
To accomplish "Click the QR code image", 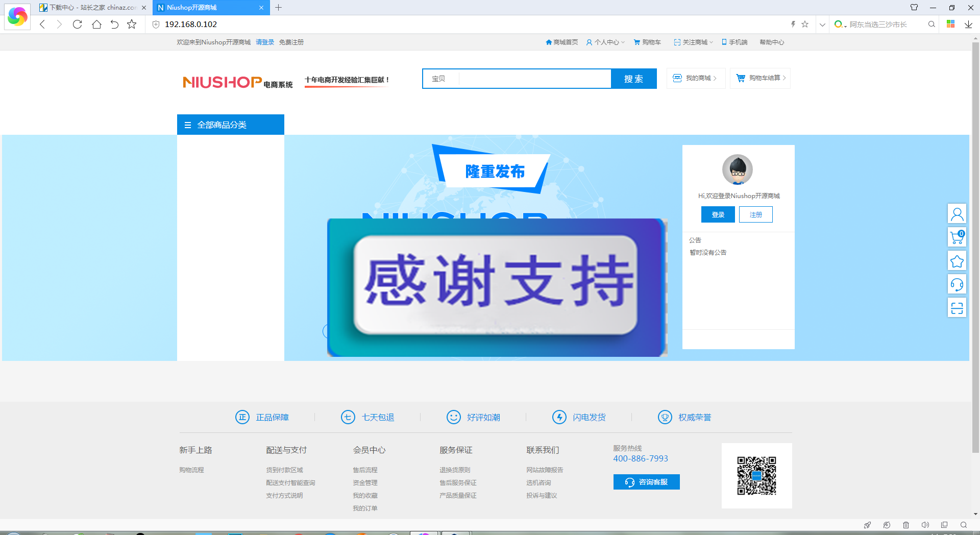I will (x=756, y=476).
